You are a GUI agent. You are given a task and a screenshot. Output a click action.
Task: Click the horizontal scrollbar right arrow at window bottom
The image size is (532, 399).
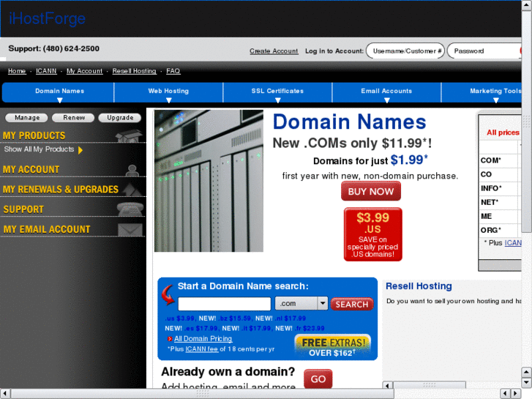tap(516, 394)
